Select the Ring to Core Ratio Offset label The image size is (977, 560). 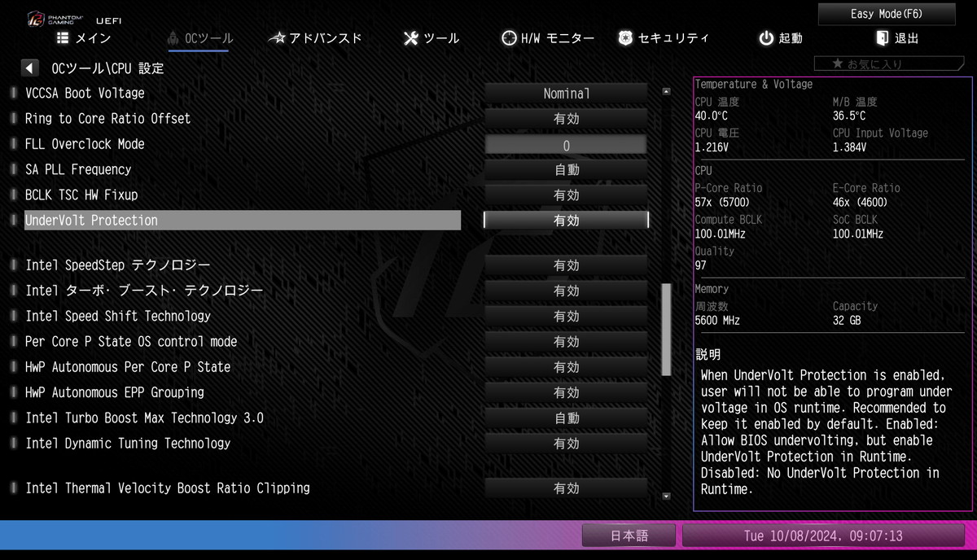coord(107,119)
